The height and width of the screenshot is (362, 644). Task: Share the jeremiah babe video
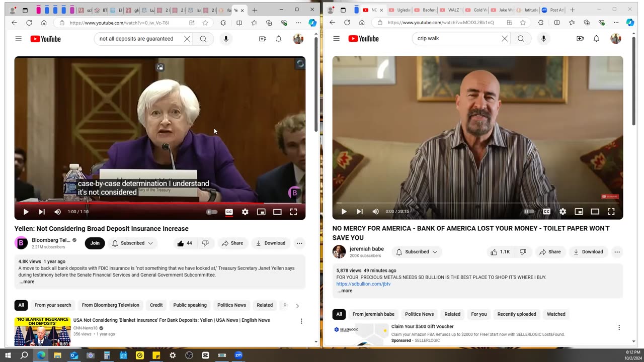[x=550, y=252]
